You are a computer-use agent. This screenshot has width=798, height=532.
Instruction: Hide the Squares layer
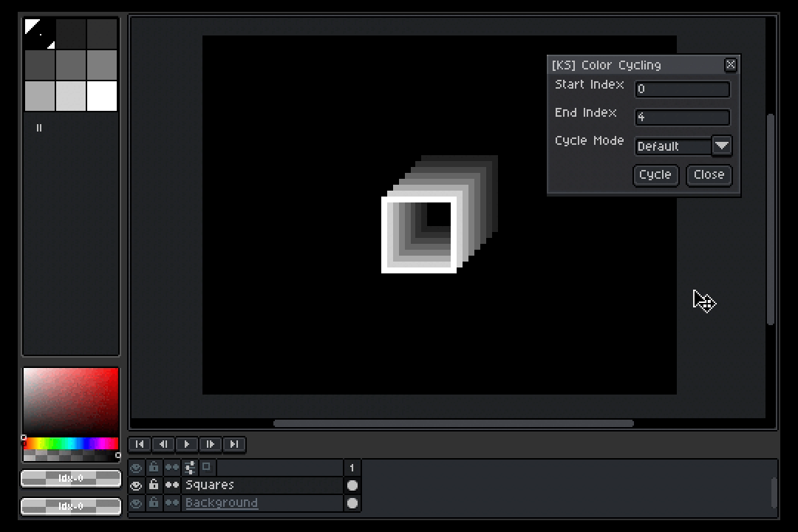(136, 485)
